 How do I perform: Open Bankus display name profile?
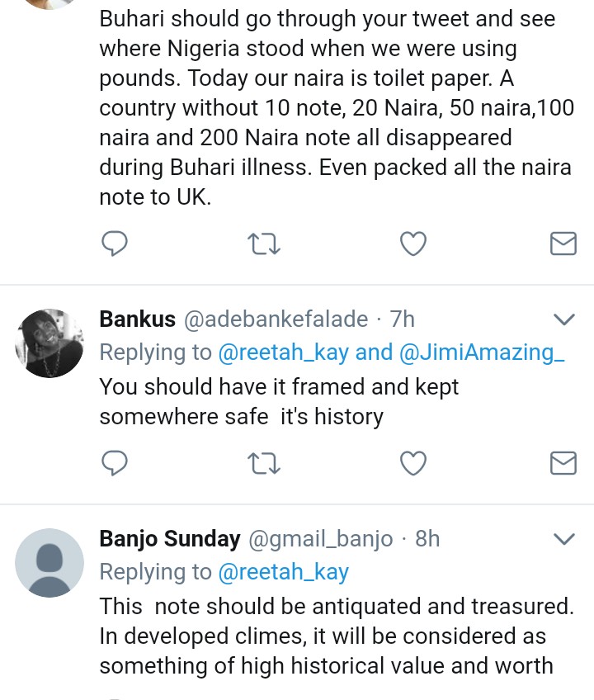tap(138, 319)
